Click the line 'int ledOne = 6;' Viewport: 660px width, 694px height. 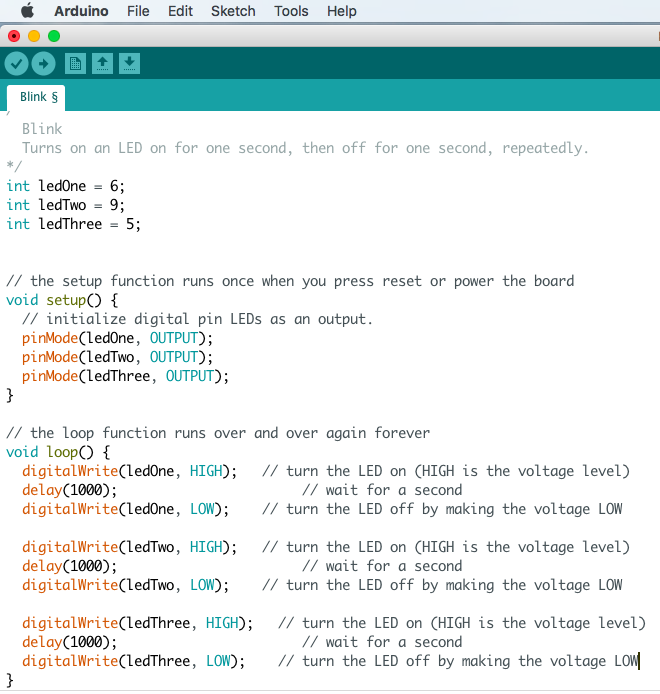click(66, 186)
